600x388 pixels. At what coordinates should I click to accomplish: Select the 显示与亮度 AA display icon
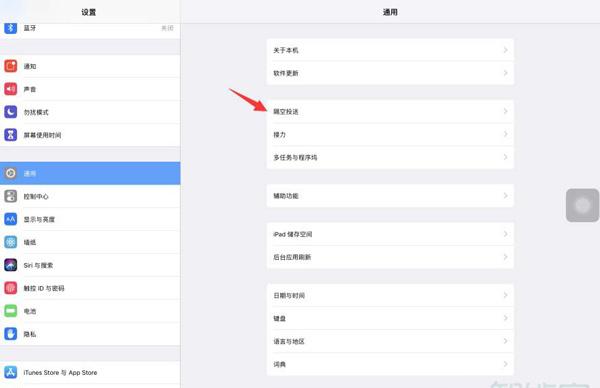click(x=11, y=219)
